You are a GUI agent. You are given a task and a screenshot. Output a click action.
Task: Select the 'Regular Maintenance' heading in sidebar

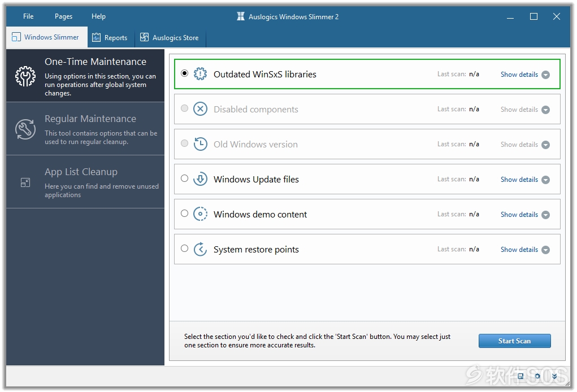point(90,119)
